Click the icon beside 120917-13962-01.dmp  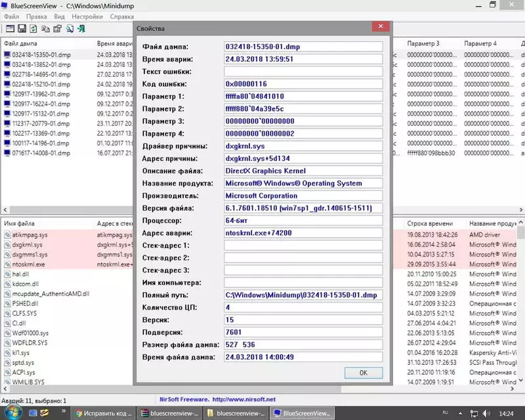pos(7,94)
